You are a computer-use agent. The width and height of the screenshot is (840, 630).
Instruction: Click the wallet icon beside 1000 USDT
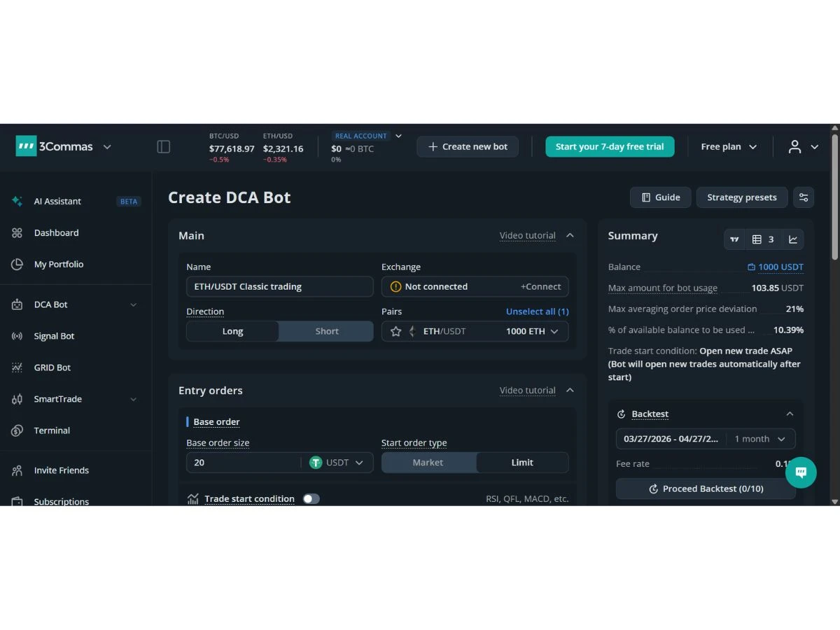751,267
